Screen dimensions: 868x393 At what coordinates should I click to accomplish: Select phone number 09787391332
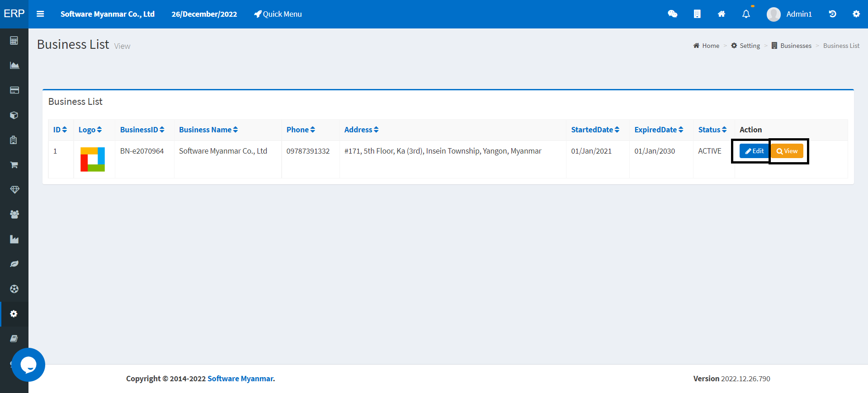click(308, 151)
